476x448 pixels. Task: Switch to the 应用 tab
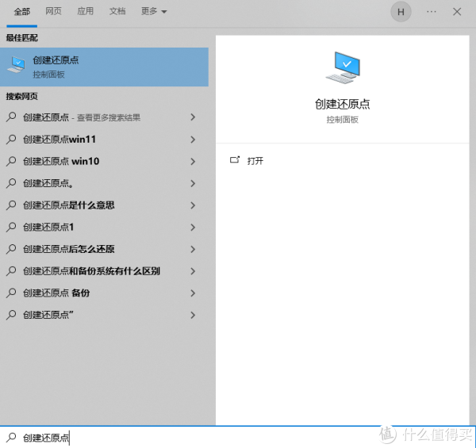tap(85, 12)
